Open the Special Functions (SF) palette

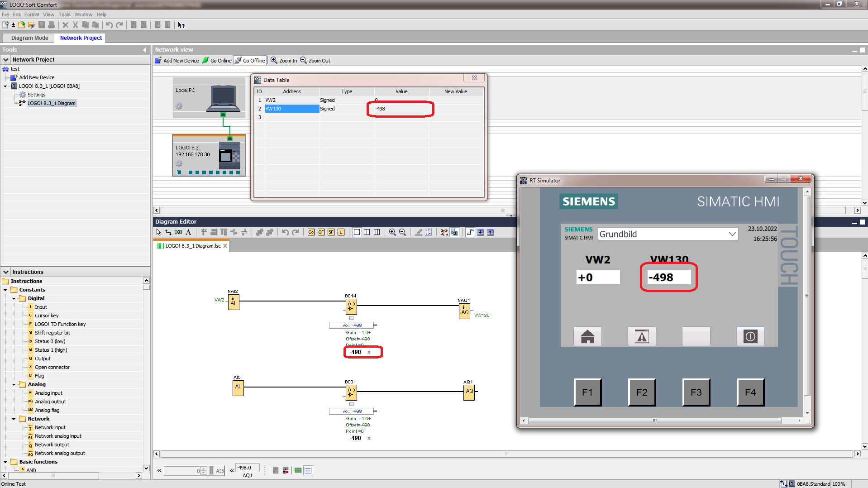331,232
